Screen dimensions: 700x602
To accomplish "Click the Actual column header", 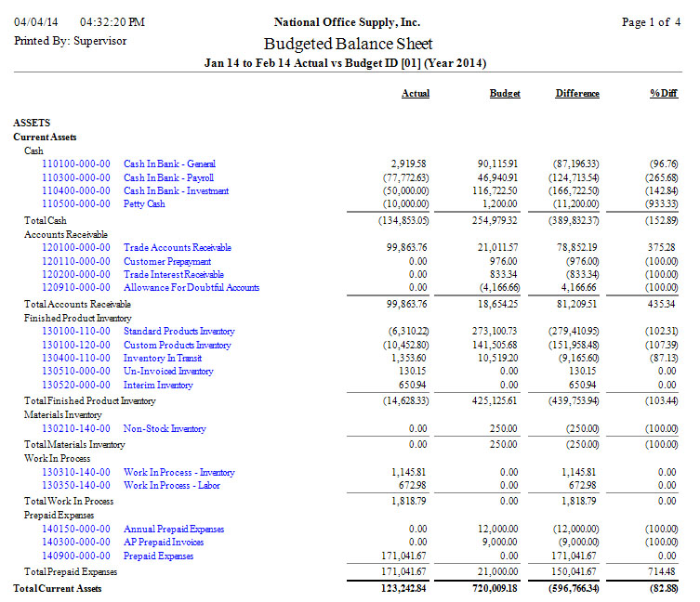I will point(415,94).
